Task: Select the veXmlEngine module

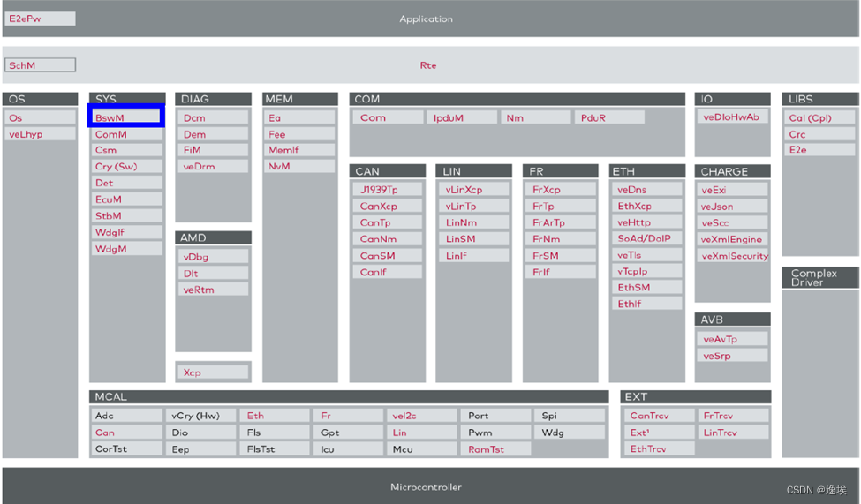Action: point(732,239)
